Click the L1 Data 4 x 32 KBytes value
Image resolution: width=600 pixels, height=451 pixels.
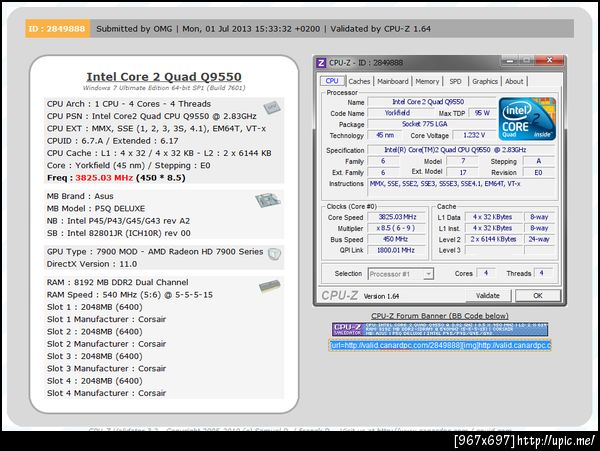[493, 217]
